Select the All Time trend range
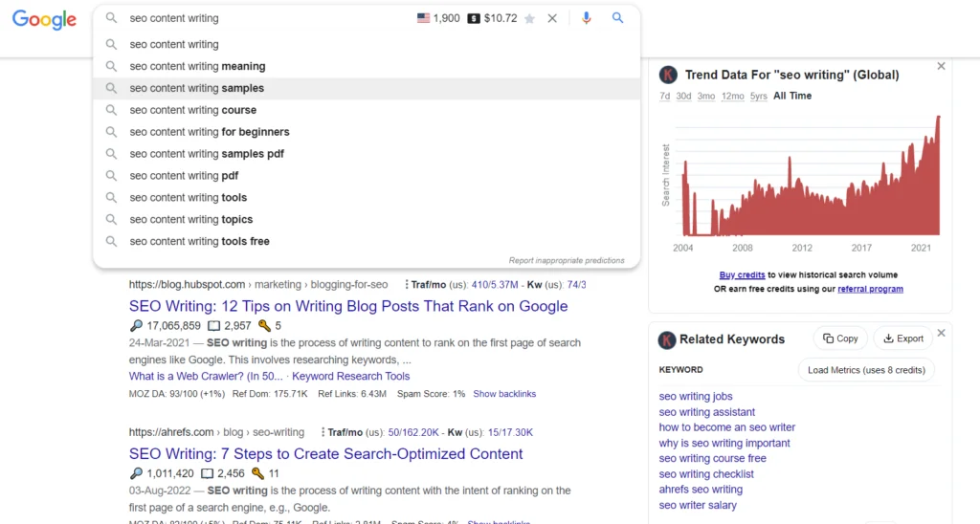This screenshot has width=980, height=524. [792, 97]
